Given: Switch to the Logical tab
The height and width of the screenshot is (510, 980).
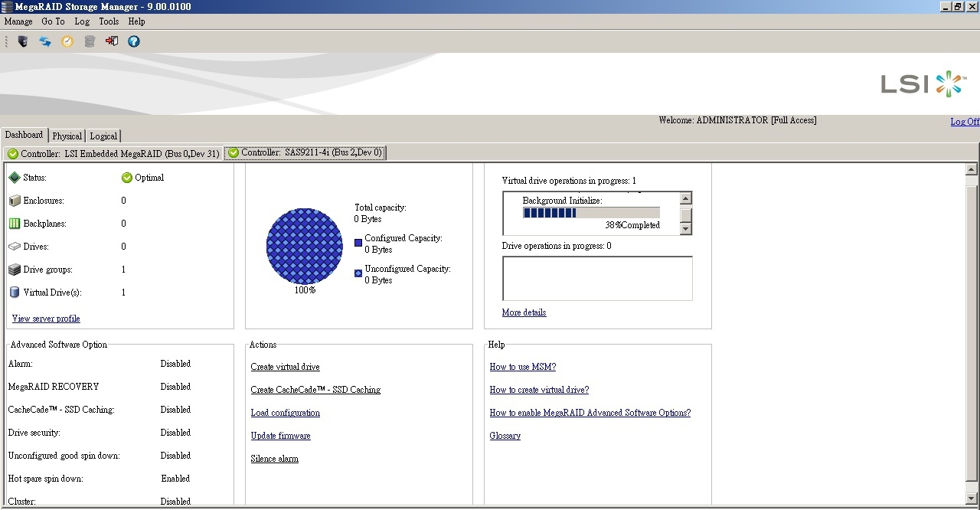Looking at the screenshot, I should click(103, 136).
